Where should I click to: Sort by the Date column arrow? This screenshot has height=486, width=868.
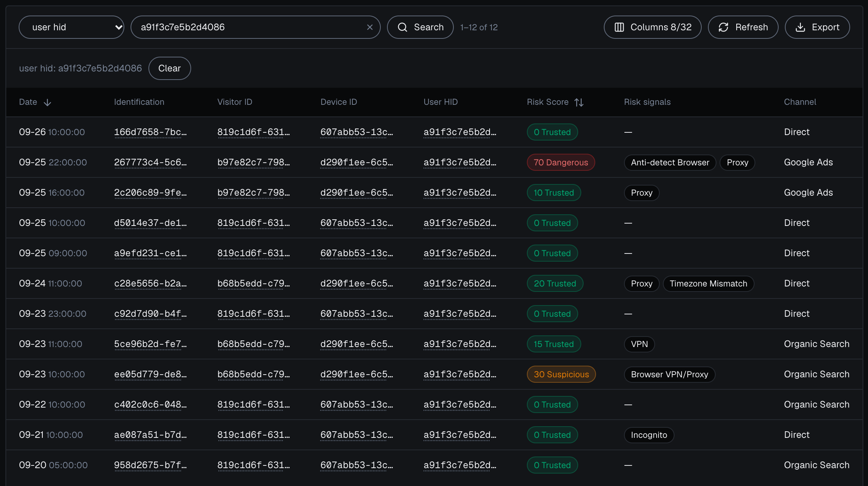47,102
